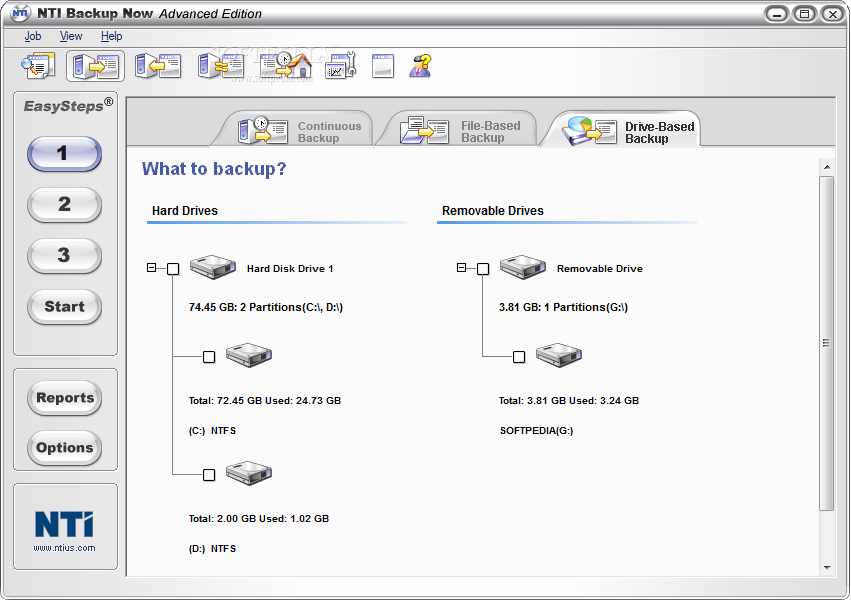The image size is (851, 601).
Task: Open Reports
Action: (65, 397)
